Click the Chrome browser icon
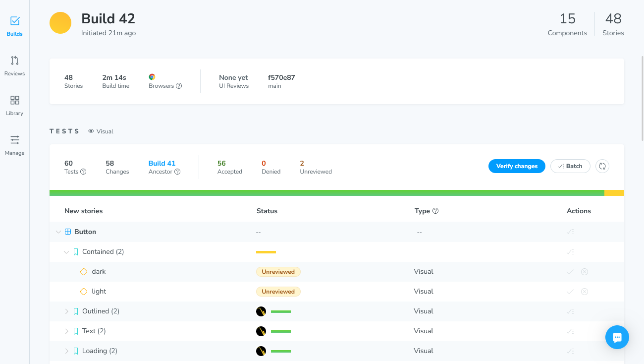Screen dimensions: 644x364 [x=152, y=77]
